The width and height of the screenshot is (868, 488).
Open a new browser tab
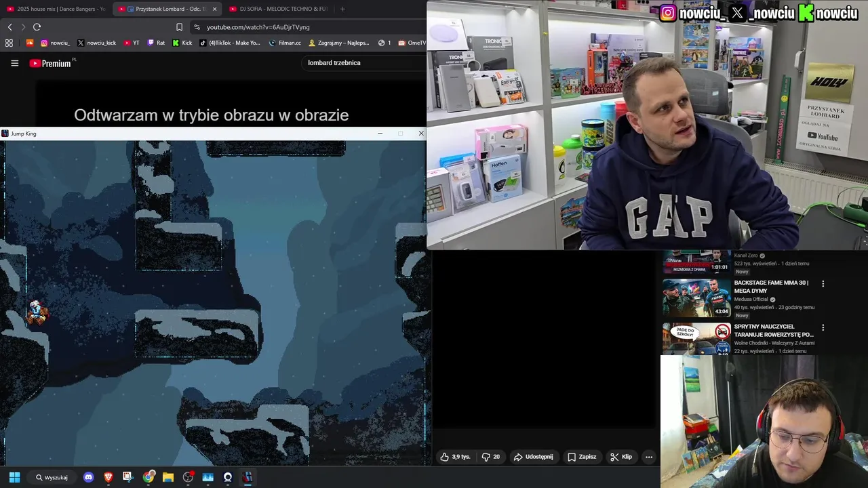(x=342, y=9)
